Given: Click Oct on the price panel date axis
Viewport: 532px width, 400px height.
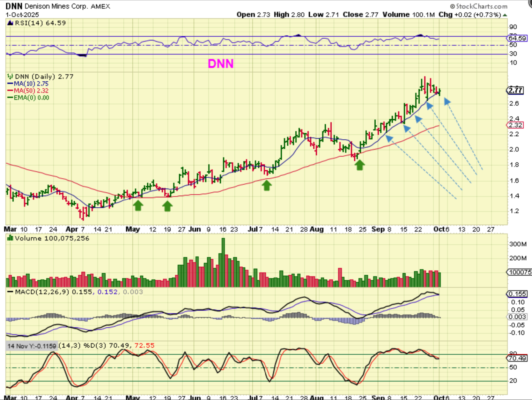Looking at the screenshot, I should click(x=439, y=229).
